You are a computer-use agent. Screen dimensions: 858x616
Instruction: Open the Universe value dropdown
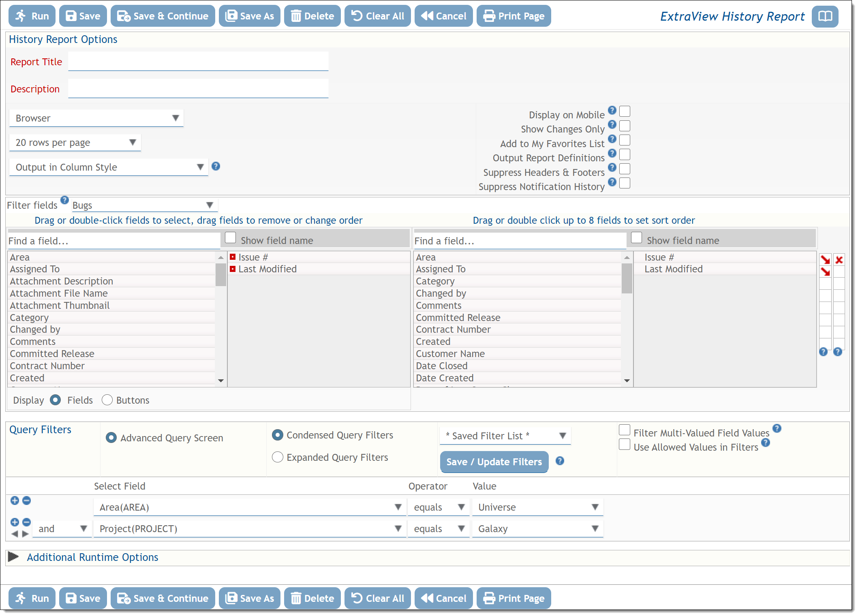[538, 507]
